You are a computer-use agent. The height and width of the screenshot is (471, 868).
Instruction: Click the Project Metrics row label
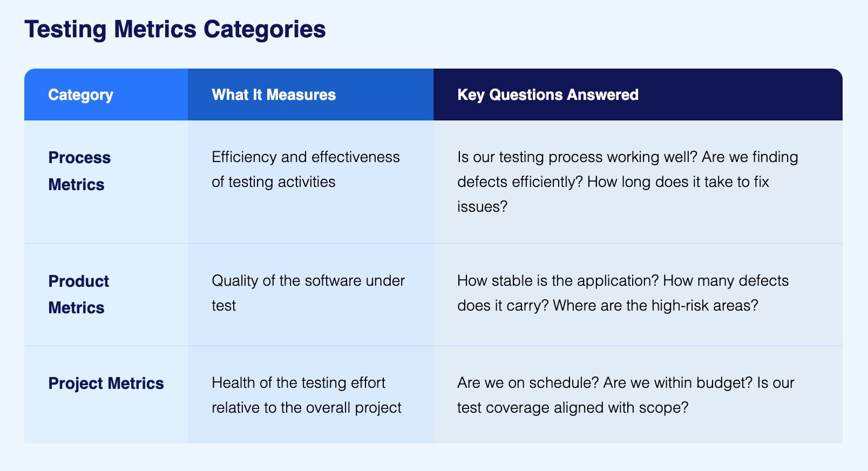tap(106, 383)
